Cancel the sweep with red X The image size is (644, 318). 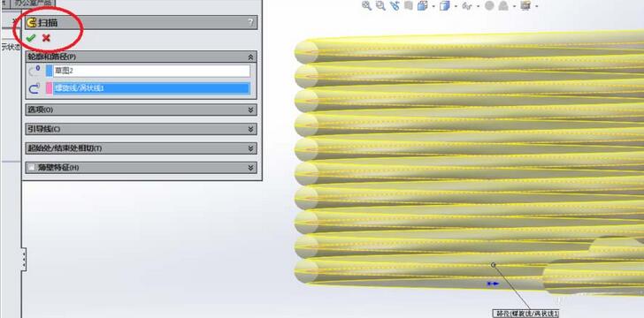[x=46, y=38]
